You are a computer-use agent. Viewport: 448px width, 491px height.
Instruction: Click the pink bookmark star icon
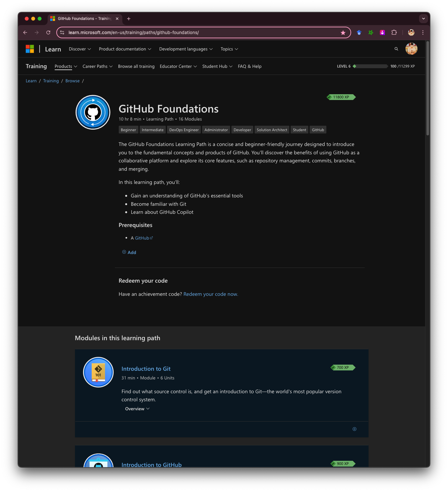[x=343, y=32]
